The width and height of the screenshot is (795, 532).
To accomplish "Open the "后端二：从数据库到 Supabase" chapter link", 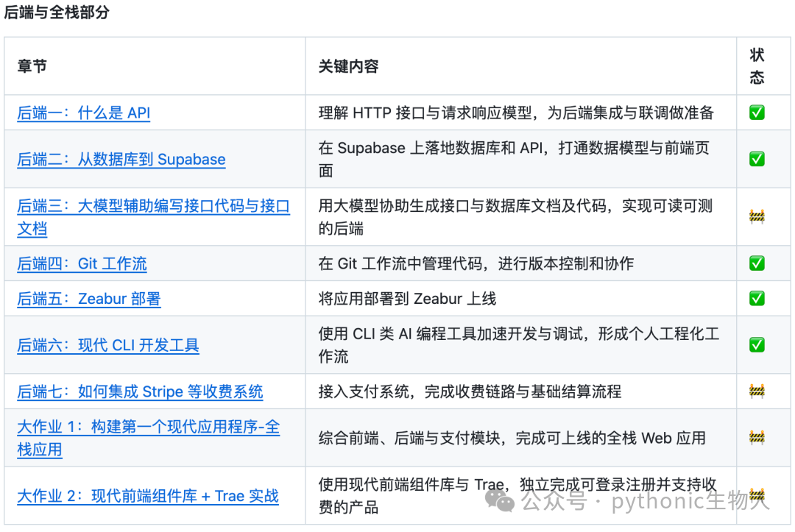I will (x=121, y=159).
